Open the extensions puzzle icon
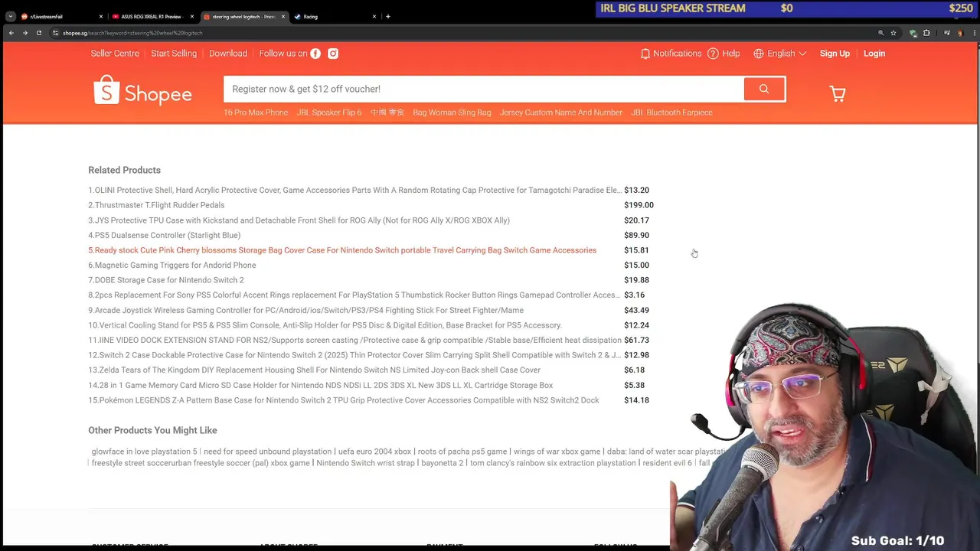 926,33
